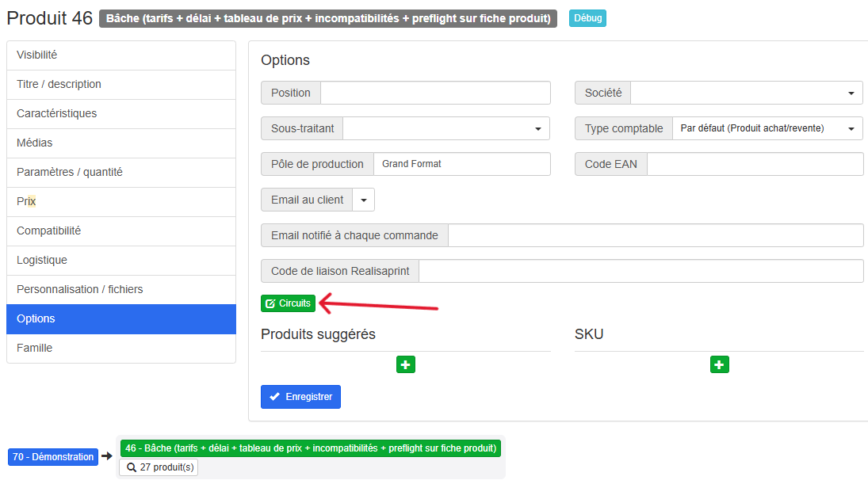Toggle the Débug badge
Image resolution: width=868 pixels, height=484 pixels.
(x=587, y=18)
